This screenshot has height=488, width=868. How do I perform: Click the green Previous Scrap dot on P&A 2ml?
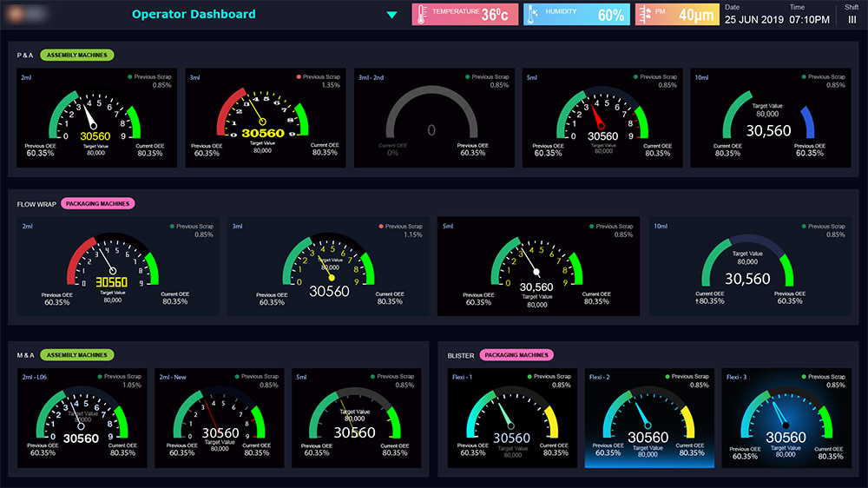(x=129, y=77)
